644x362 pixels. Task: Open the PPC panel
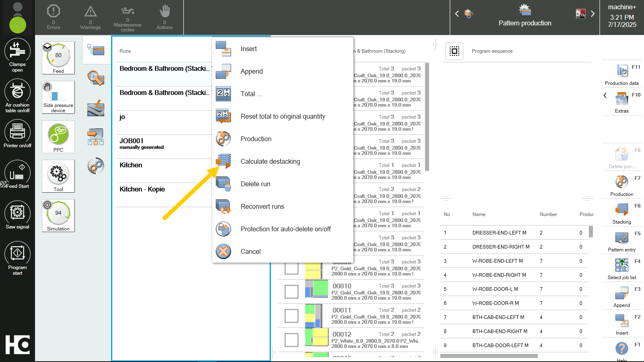pos(58,137)
